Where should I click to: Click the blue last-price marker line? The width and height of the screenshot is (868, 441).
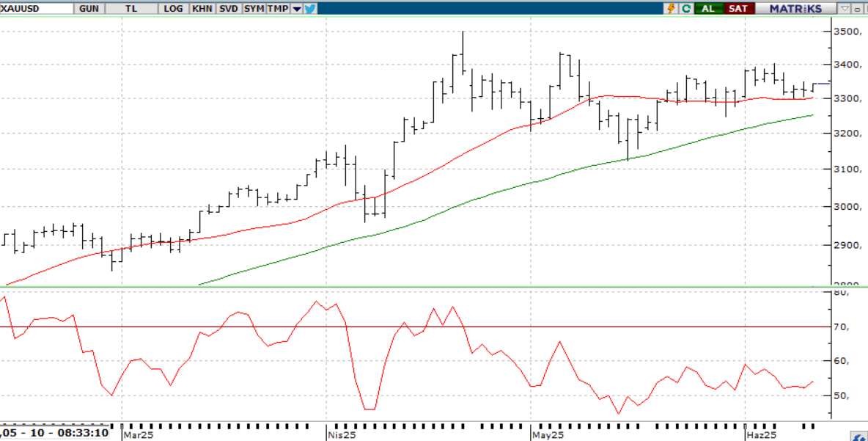click(x=824, y=84)
